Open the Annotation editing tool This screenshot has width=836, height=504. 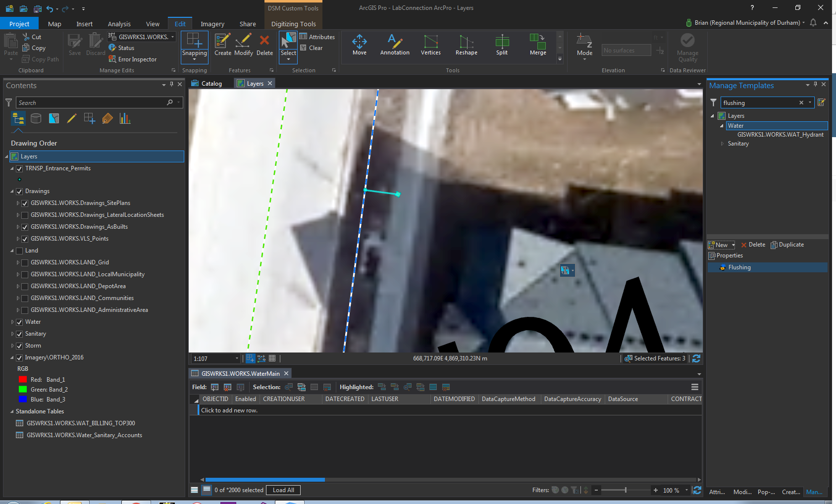tap(395, 45)
